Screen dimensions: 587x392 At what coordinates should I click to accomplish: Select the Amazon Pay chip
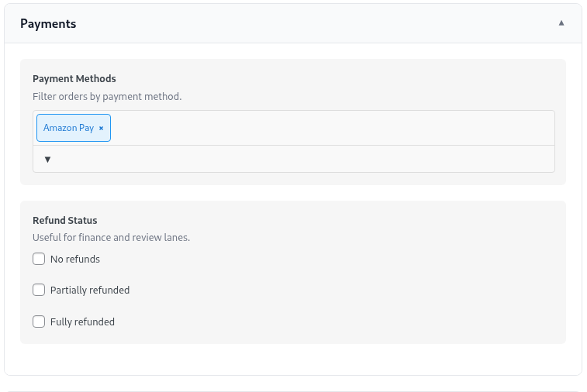point(68,128)
